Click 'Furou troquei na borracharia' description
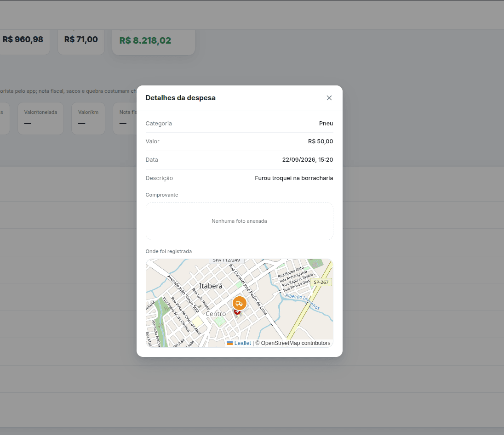The height and width of the screenshot is (435, 504). click(294, 178)
